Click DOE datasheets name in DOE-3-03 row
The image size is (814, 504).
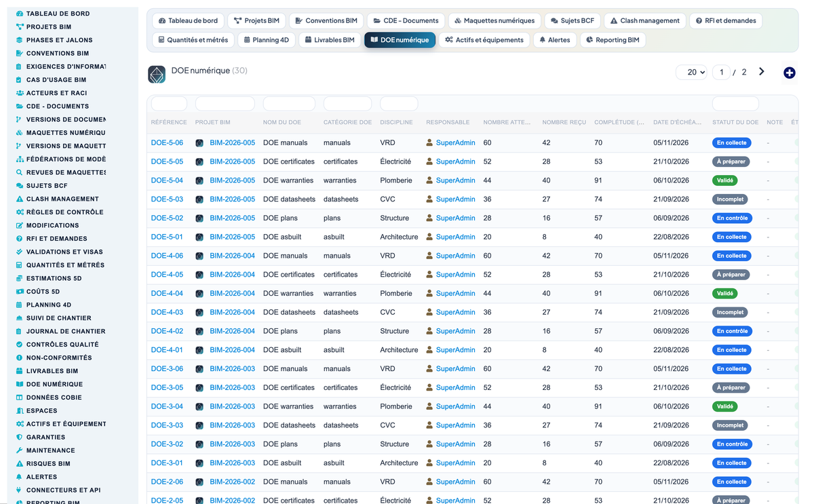(x=289, y=425)
